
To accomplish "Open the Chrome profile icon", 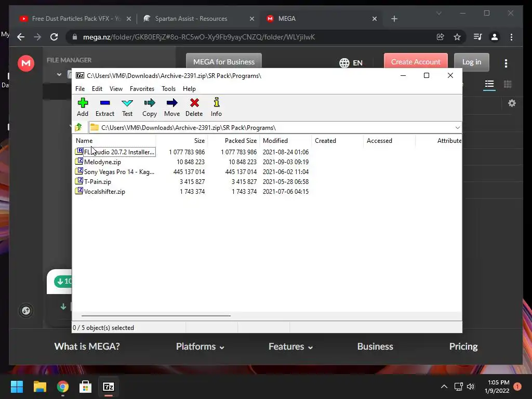I will click(495, 37).
